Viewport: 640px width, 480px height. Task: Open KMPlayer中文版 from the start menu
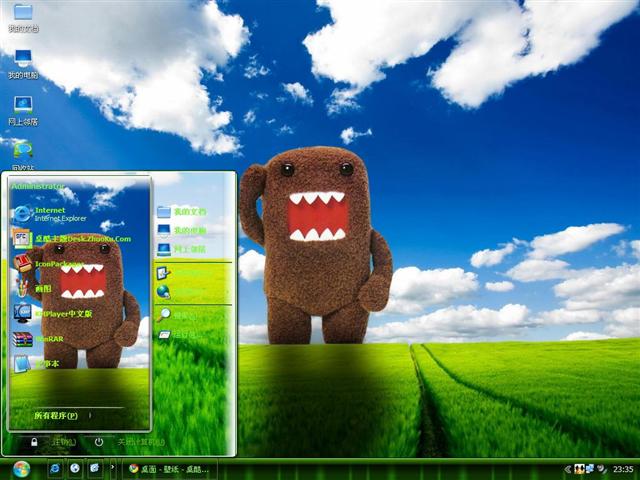pyautogui.click(x=53, y=313)
